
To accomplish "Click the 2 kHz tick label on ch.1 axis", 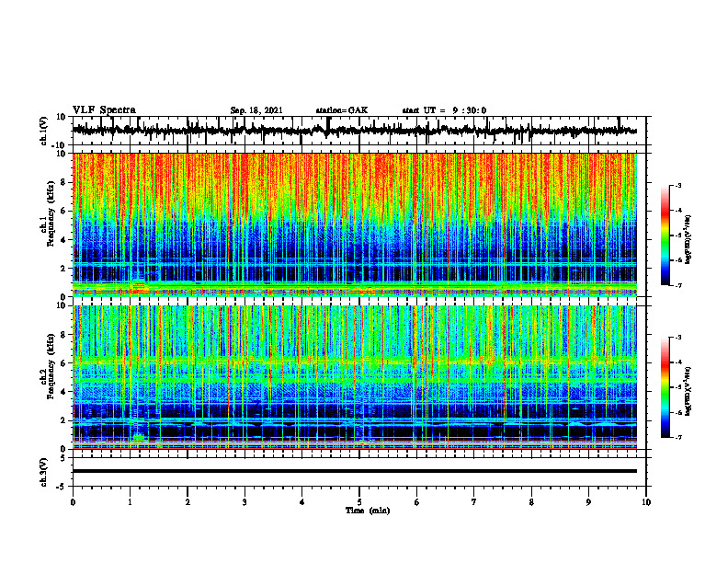I will point(64,269).
